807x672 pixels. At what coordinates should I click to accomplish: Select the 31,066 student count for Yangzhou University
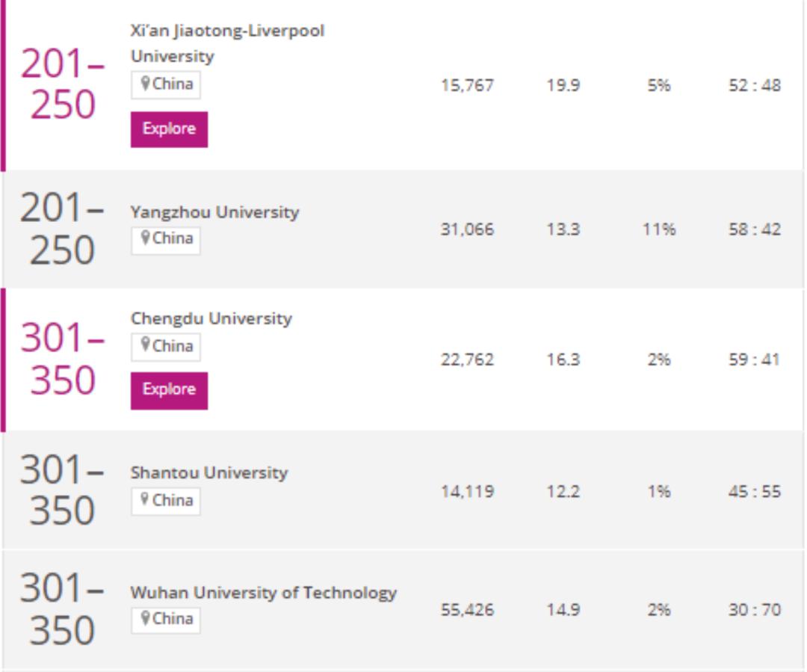[467, 229]
